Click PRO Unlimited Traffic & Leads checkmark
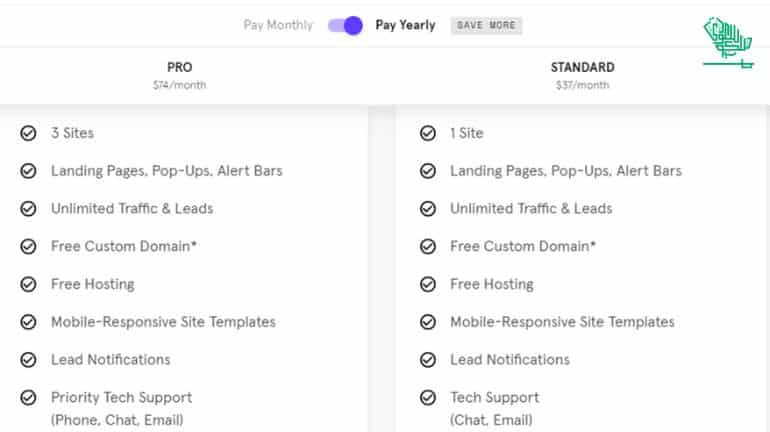 coord(28,209)
